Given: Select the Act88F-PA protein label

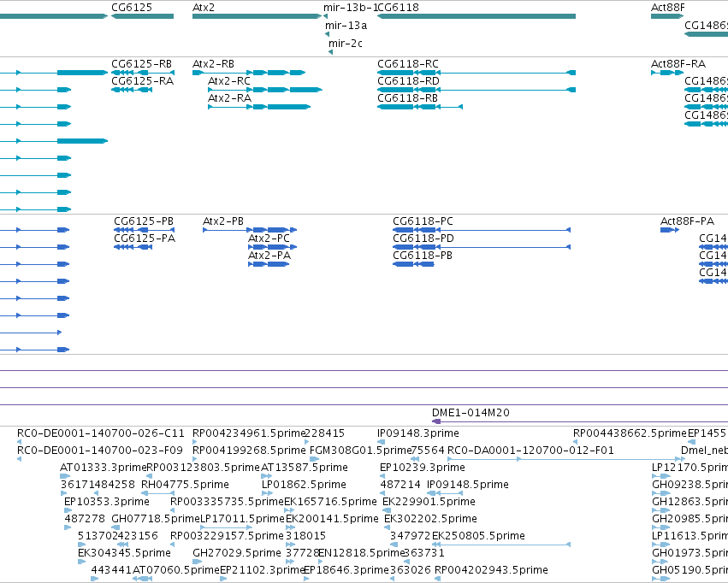Looking at the screenshot, I should 687,221.
